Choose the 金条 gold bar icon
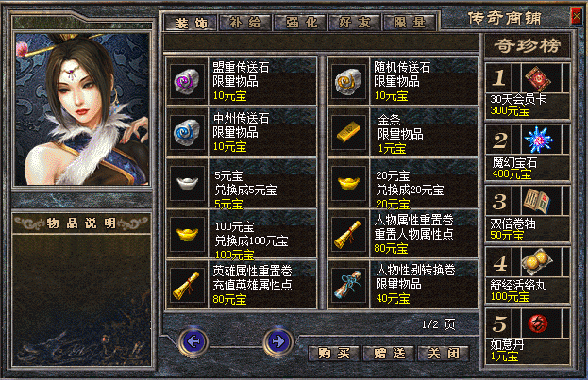 click(x=348, y=132)
